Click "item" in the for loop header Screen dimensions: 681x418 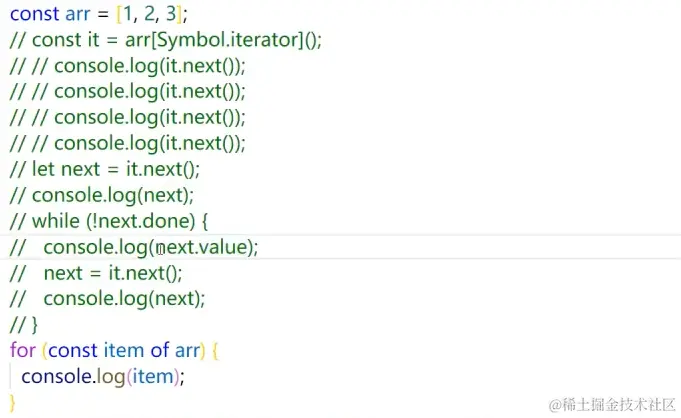pyautogui.click(x=124, y=350)
